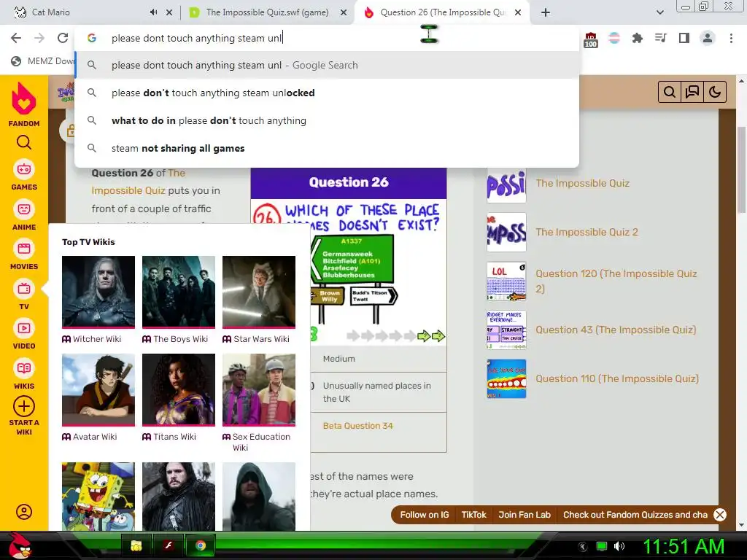747x560 pixels.
Task: Expand the tab search dropdown arrow
Action: [x=659, y=12]
